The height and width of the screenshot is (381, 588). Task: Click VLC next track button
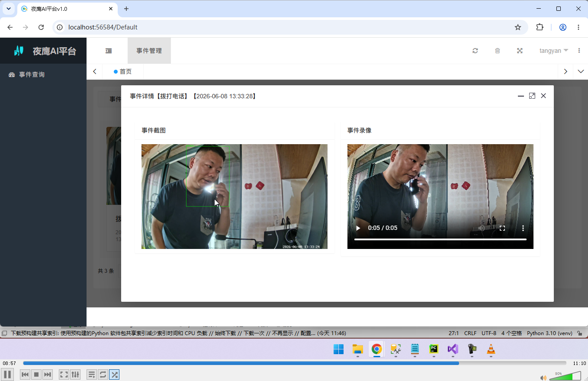coord(48,374)
